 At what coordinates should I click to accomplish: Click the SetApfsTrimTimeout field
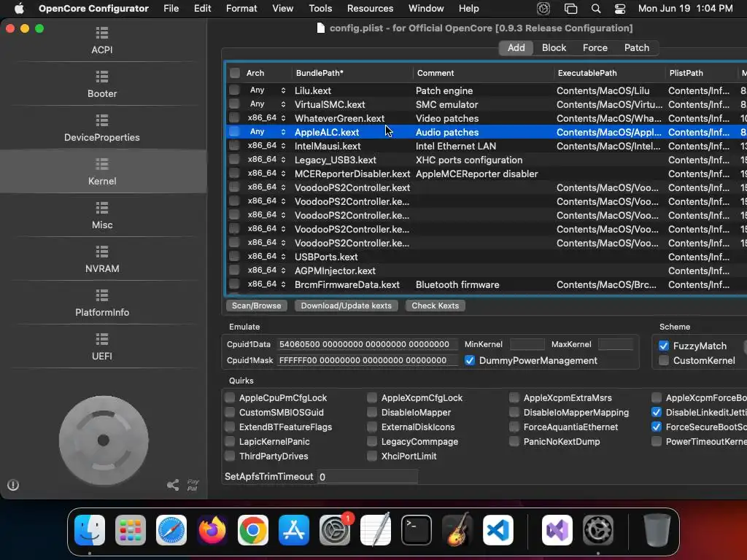click(368, 477)
